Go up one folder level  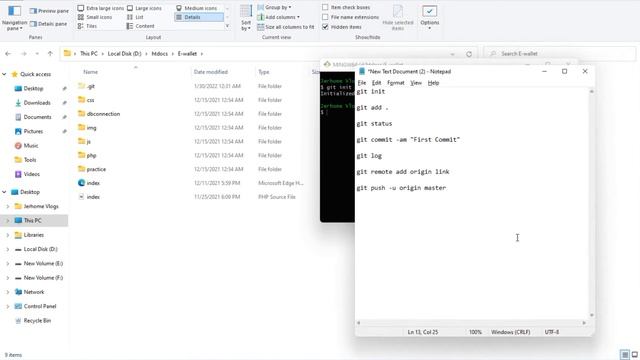pyautogui.click(x=50, y=53)
